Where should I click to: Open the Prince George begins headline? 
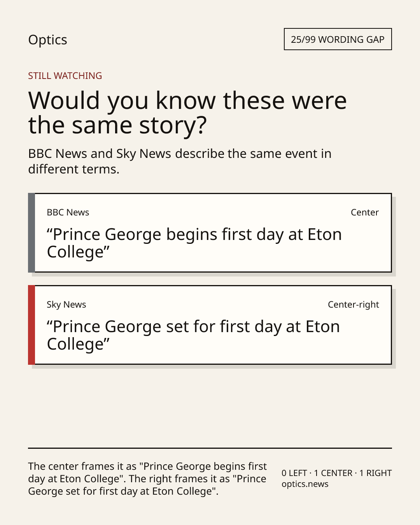tap(194, 243)
